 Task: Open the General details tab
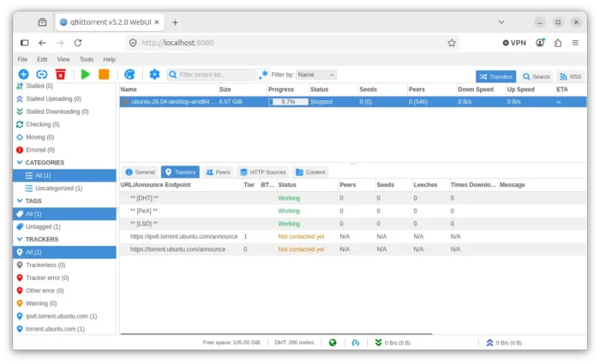pyautogui.click(x=141, y=172)
